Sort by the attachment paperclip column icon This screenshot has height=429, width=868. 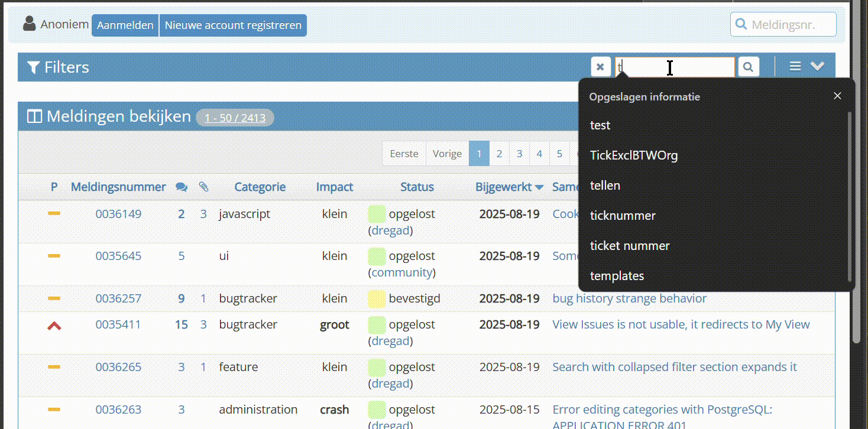click(203, 187)
